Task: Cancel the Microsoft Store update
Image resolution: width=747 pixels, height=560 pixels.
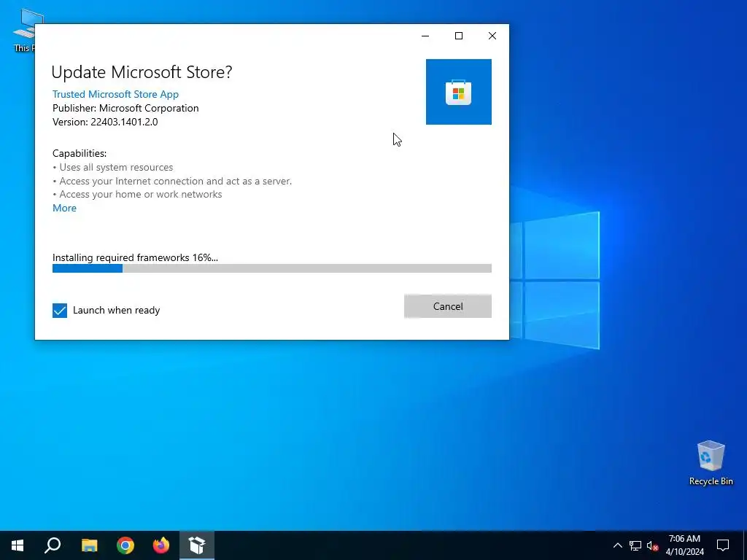Action: coord(447,306)
